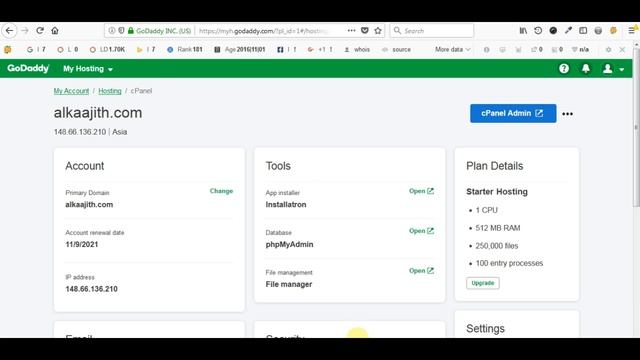
Task: Click the browser Search field
Action: tap(432, 31)
